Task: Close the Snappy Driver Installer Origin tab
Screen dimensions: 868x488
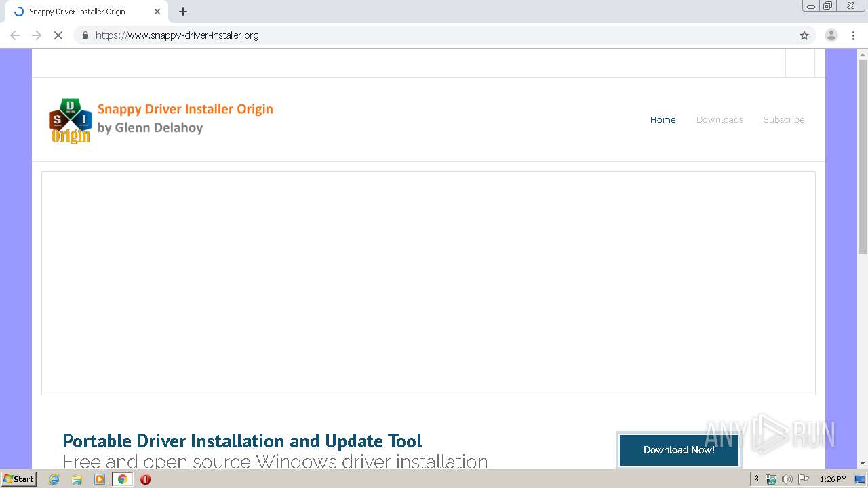Action: pyautogui.click(x=157, y=12)
